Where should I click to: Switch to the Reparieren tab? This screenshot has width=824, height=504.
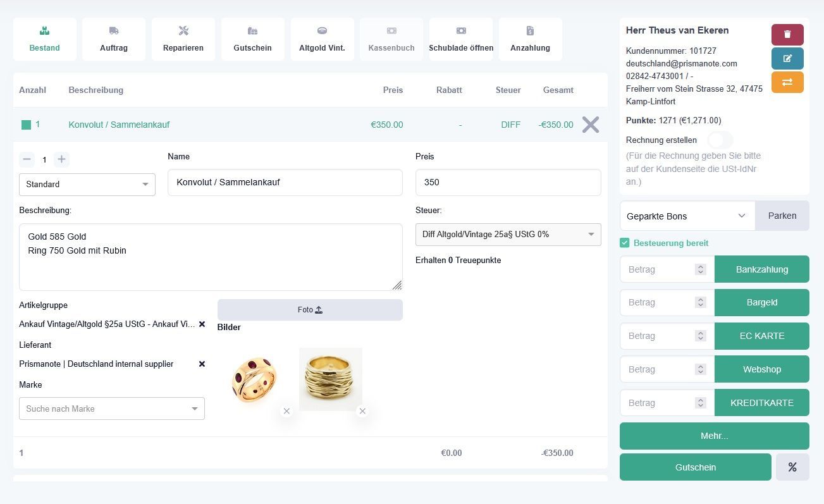[x=183, y=39]
